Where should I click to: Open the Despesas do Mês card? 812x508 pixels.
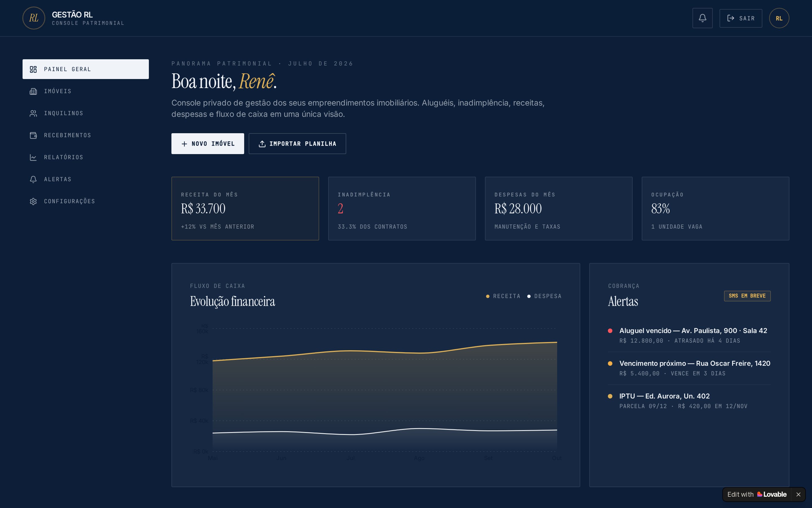pyautogui.click(x=558, y=208)
